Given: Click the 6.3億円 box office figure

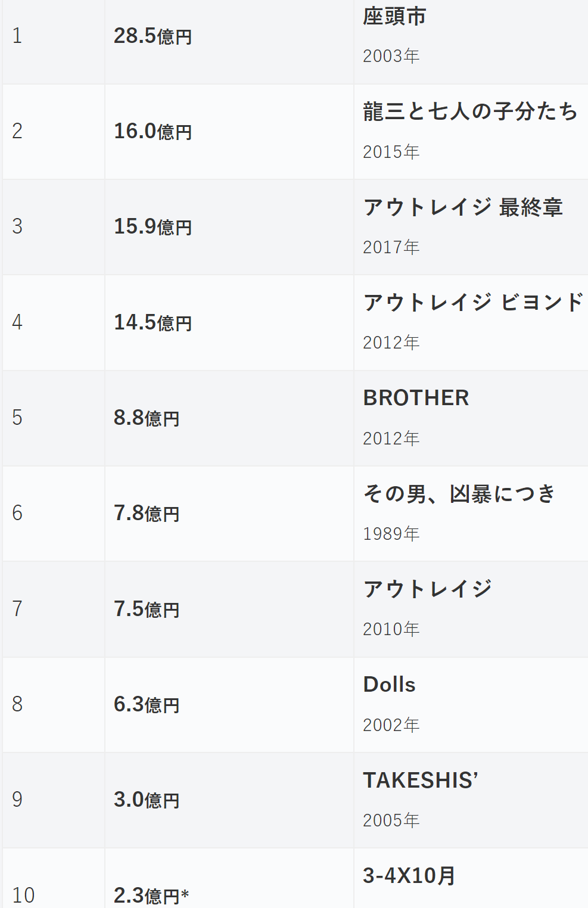Looking at the screenshot, I should 147,705.
